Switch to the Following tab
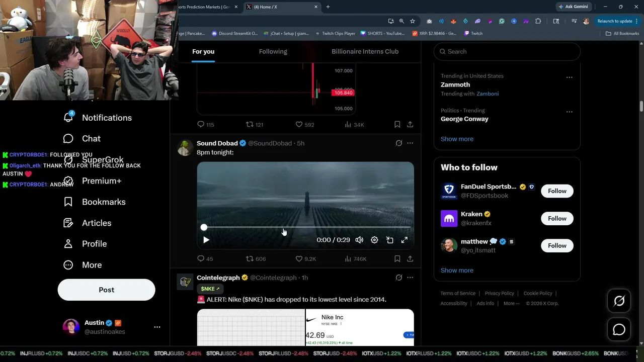Image resolution: width=644 pixels, height=362 pixels. tap(273, 51)
